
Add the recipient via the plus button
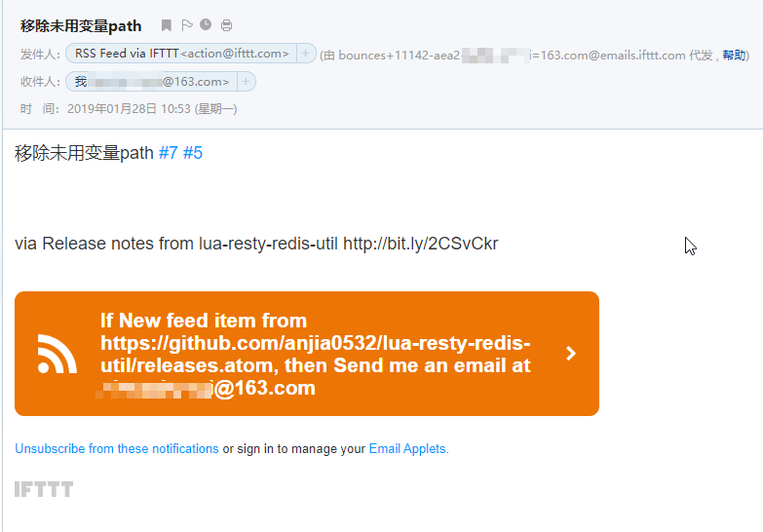coord(246,81)
